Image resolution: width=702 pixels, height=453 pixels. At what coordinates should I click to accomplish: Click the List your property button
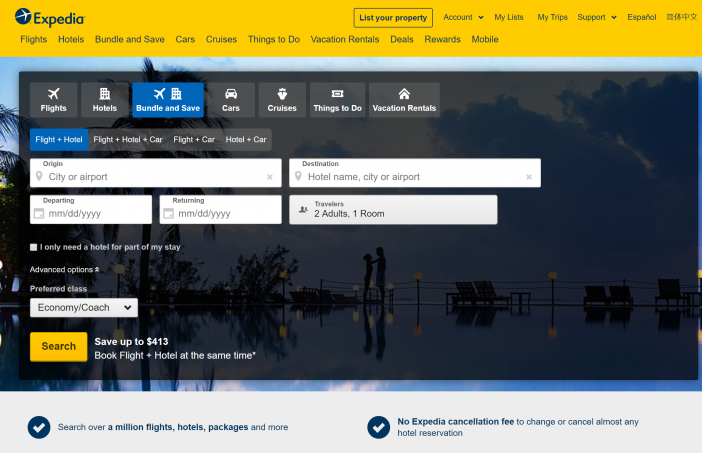pos(393,18)
